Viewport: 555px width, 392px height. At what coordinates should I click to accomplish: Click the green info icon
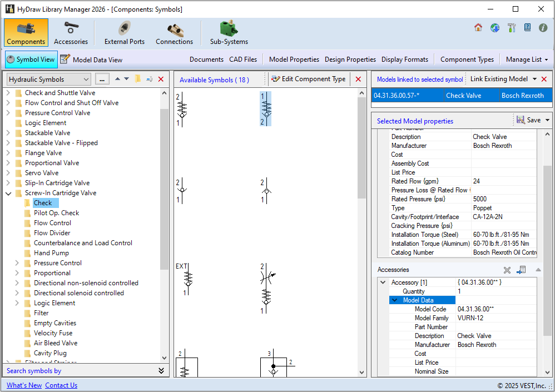[x=543, y=28]
